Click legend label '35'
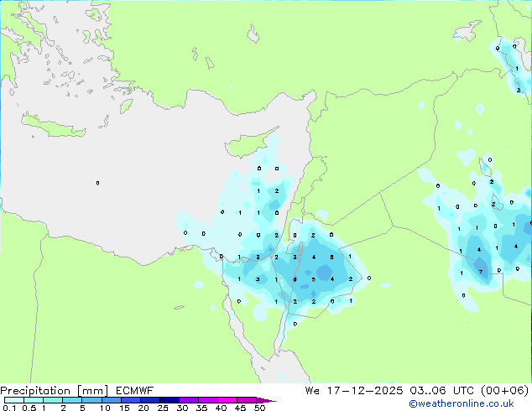532x411 pixels. point(201,408)
